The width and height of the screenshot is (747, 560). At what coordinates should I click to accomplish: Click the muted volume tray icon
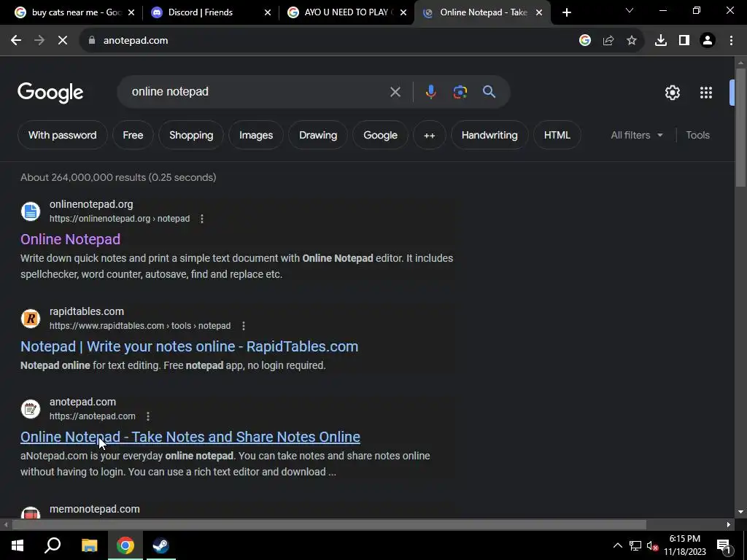[x=653, y=545]
